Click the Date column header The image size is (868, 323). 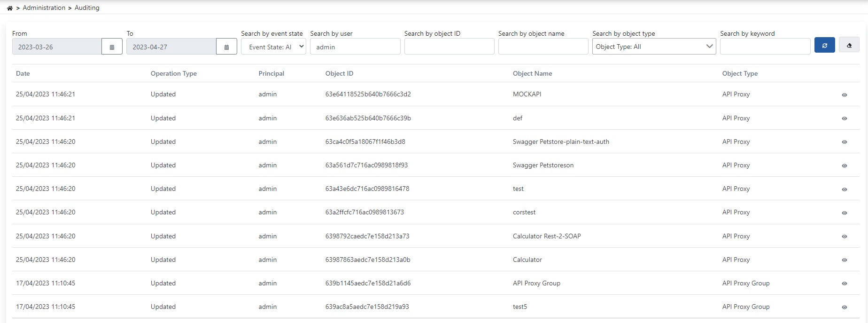tap(23, 73)
